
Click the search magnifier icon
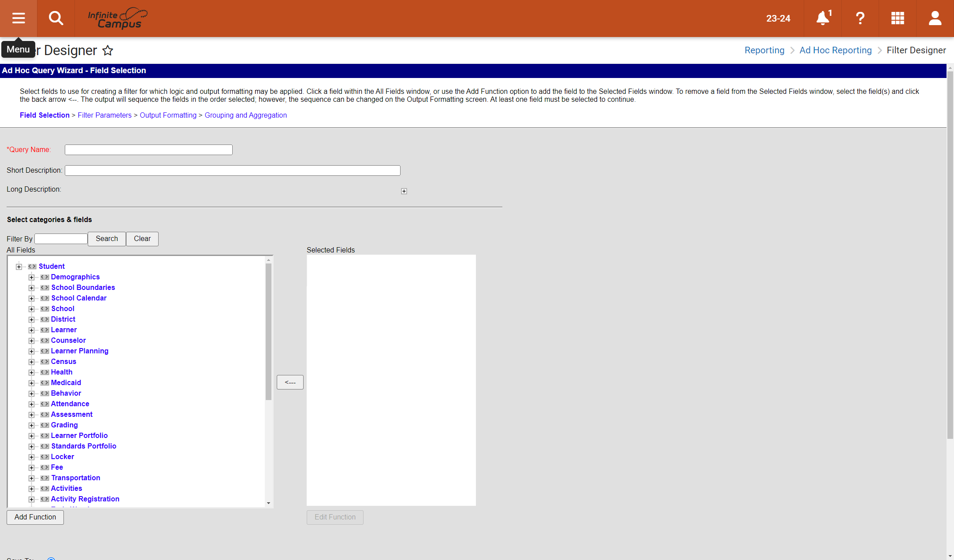click(56, 19)
